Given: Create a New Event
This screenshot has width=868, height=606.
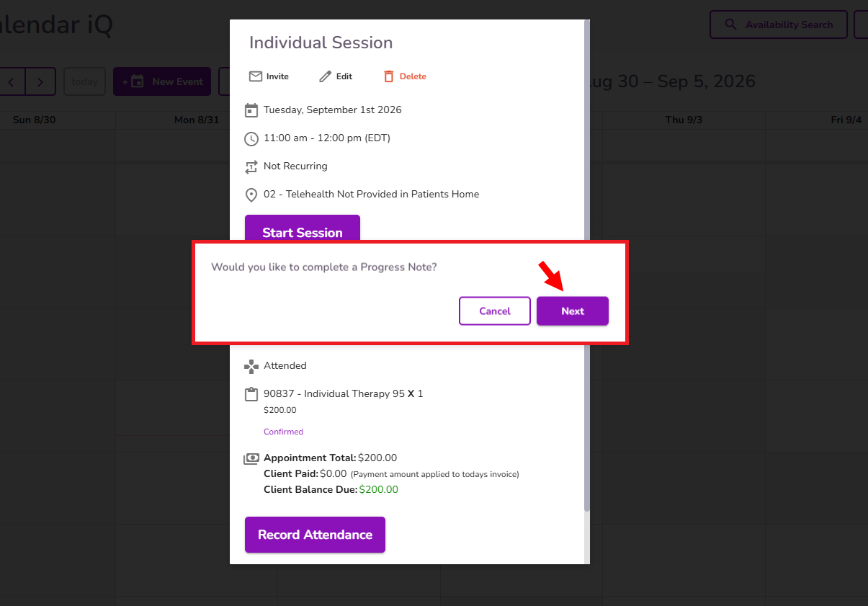Looking at the screenshot, I should coord(162,81).
